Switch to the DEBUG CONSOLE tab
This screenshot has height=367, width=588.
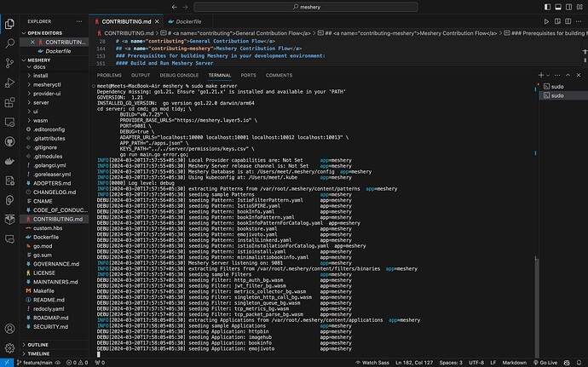(x=179, y=75)
